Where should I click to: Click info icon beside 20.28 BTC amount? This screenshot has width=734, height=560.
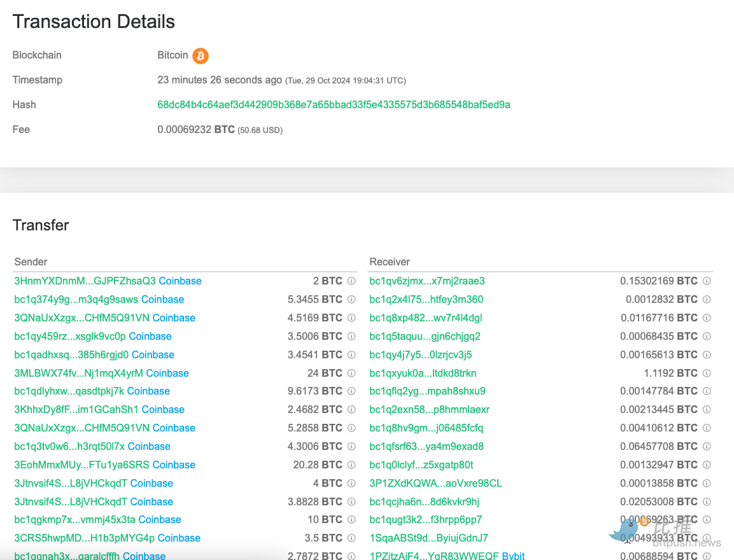pyautogui.click(x=351, y=465)
